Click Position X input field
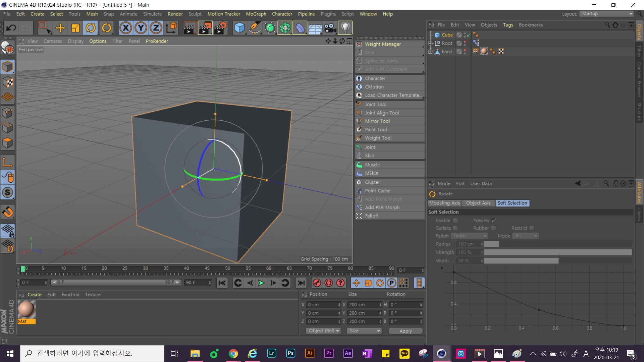This screenshot has width=644, height=362. click(323, 305)
